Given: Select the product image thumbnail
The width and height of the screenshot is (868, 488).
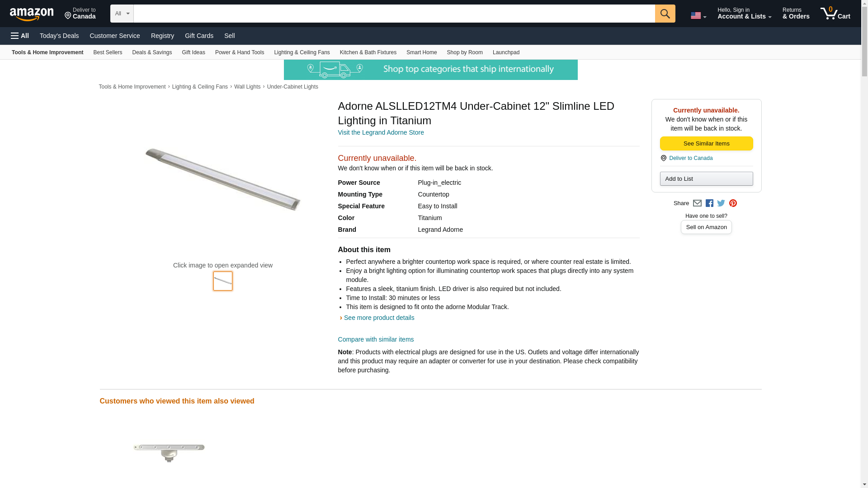Looking at the screenshot, I should click(223, 281).
